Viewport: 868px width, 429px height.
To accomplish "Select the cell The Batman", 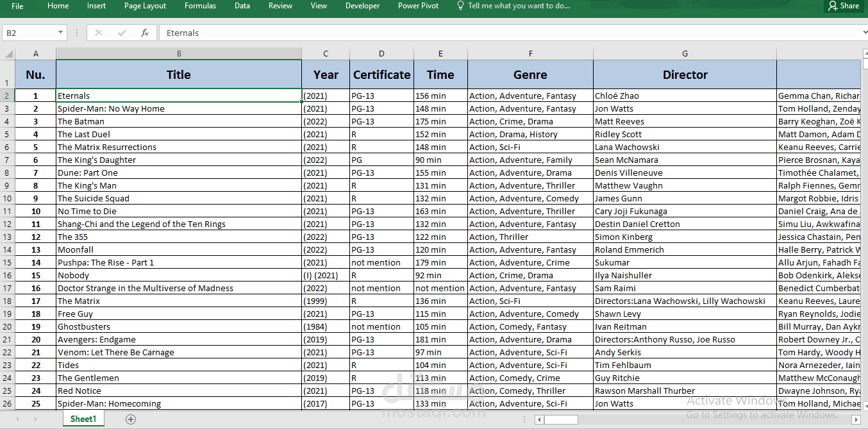I will point(179,121).
